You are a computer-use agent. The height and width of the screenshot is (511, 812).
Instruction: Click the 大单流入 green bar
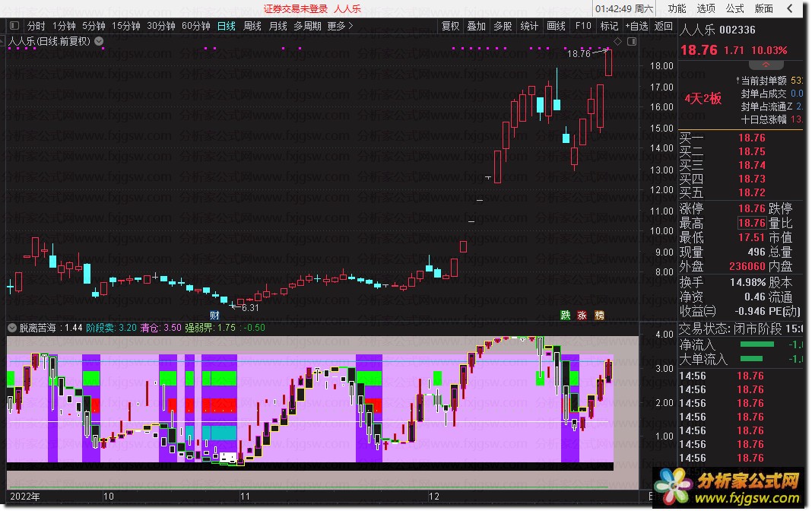click(751, 358)
